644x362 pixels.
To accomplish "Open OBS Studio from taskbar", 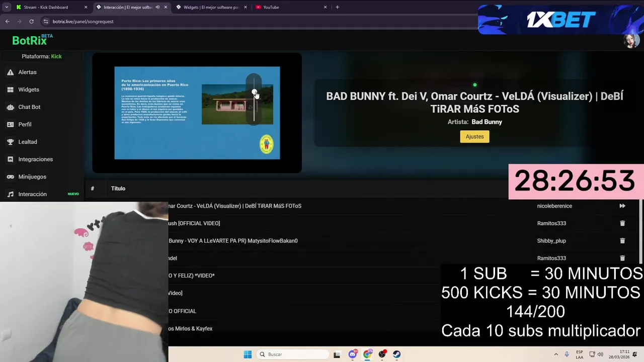I will (x=382, y=354).
